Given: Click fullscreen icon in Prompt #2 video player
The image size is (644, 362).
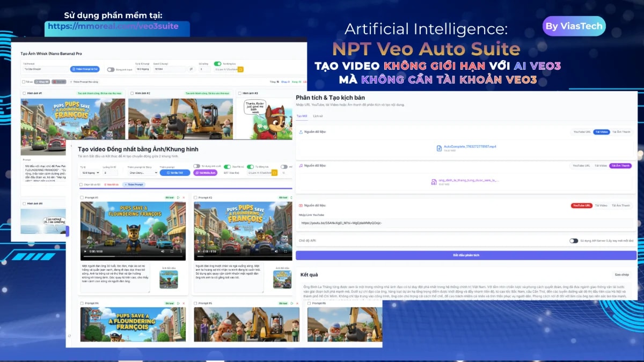Looking at the screenshot, I should [x=285, y=250].
